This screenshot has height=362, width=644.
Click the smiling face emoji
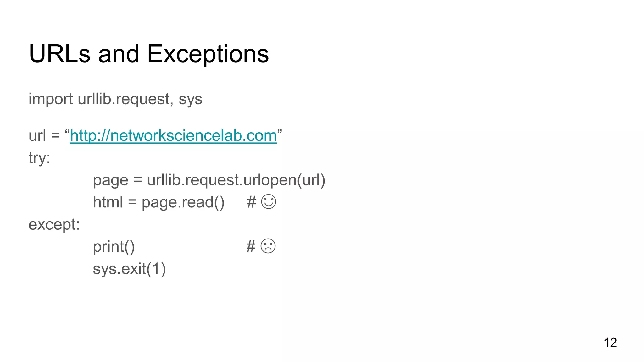point(269,202)
